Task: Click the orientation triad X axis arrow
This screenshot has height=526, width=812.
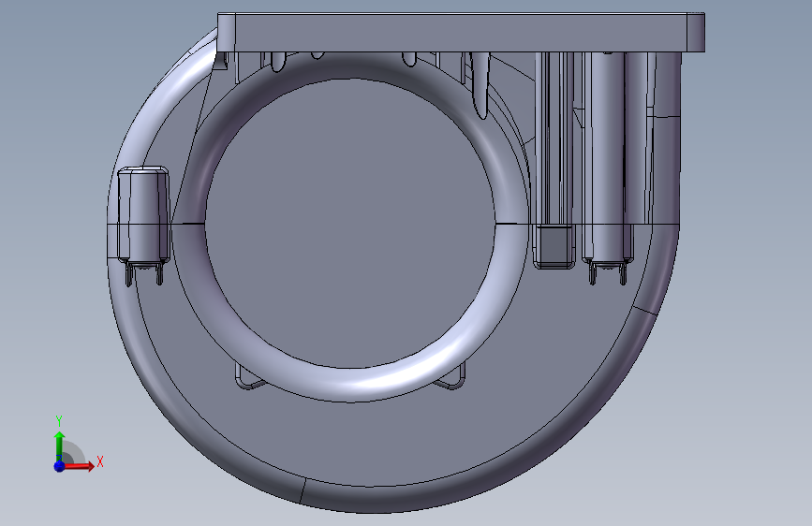Action: click(x=79, y=466)
